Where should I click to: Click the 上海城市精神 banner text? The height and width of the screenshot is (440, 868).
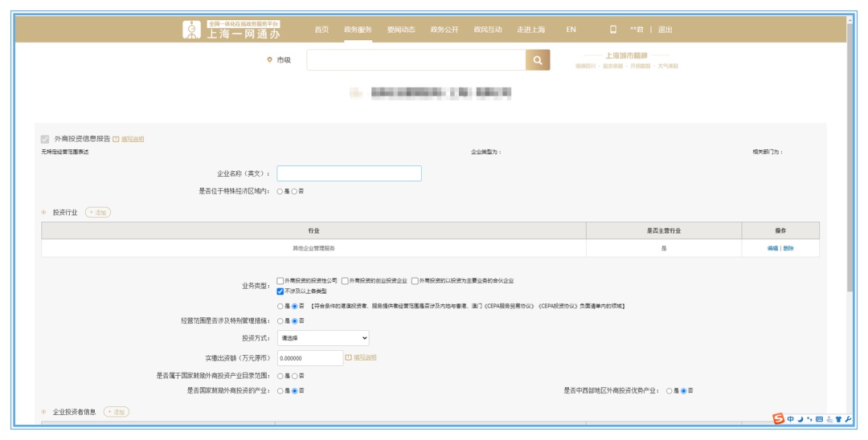coord(626,56)
